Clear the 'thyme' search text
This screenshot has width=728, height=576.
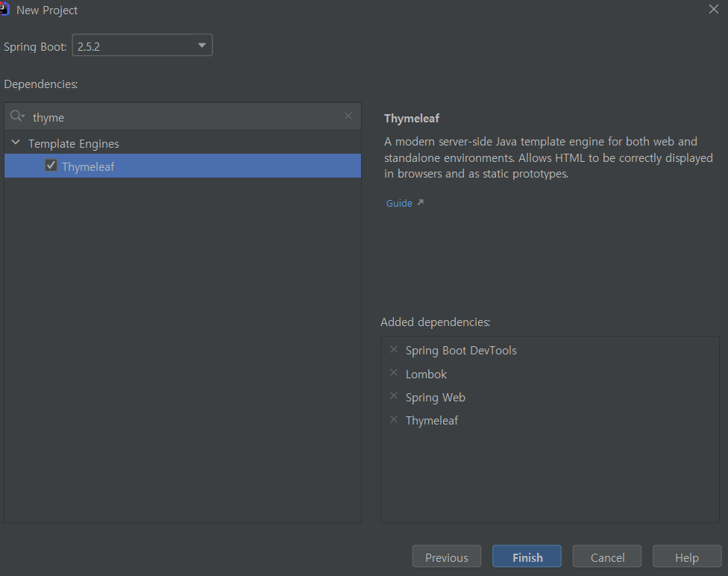[348, 116]
